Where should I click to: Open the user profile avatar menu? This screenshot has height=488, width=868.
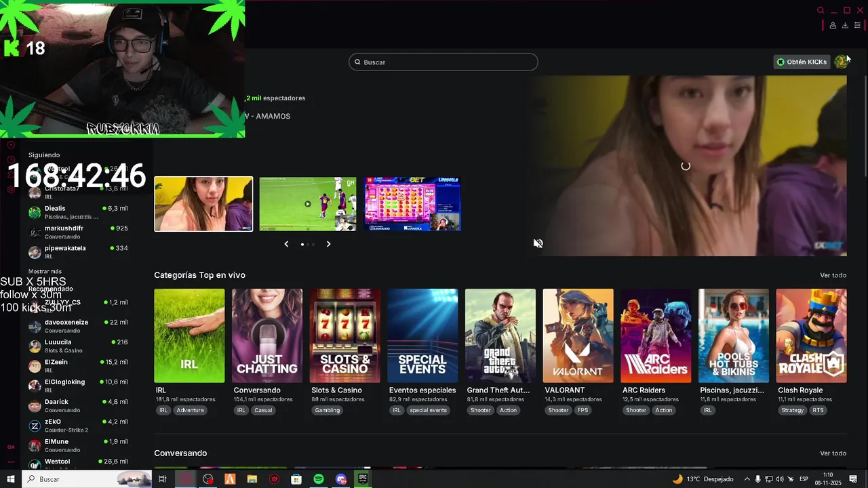[x=841, y=62]
